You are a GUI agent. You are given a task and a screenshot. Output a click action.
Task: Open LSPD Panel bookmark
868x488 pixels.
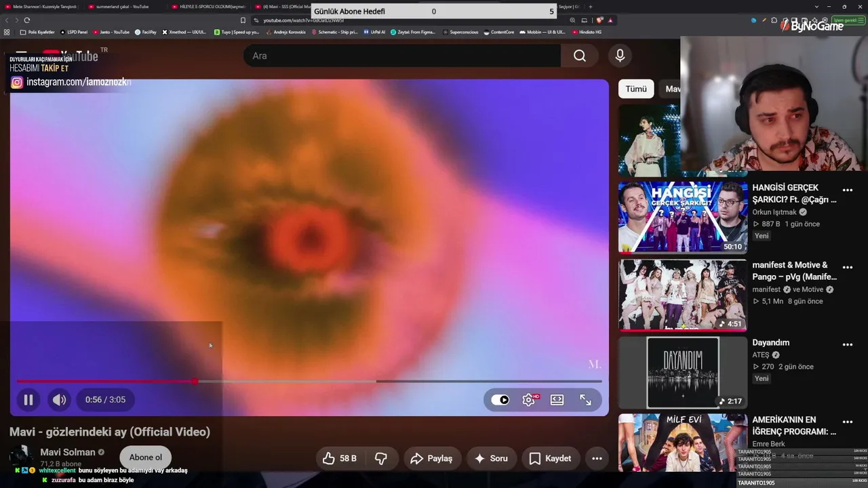[x=75, y=32]
